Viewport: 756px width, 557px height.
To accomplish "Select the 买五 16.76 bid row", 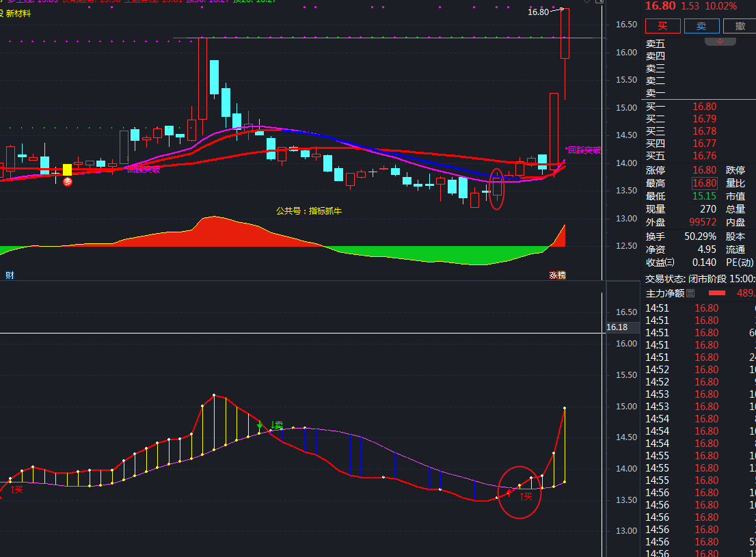I will coord(699,156).
